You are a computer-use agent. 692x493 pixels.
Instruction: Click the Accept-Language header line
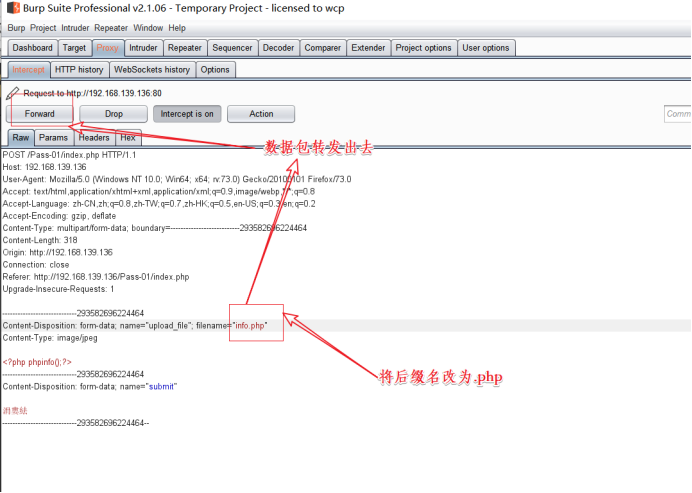[x=159, y=204]
